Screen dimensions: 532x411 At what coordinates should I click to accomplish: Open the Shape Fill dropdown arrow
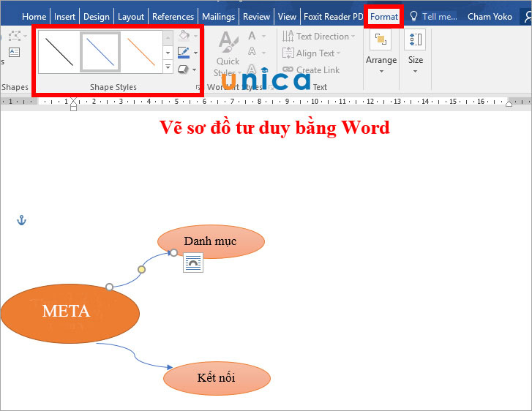196,36
